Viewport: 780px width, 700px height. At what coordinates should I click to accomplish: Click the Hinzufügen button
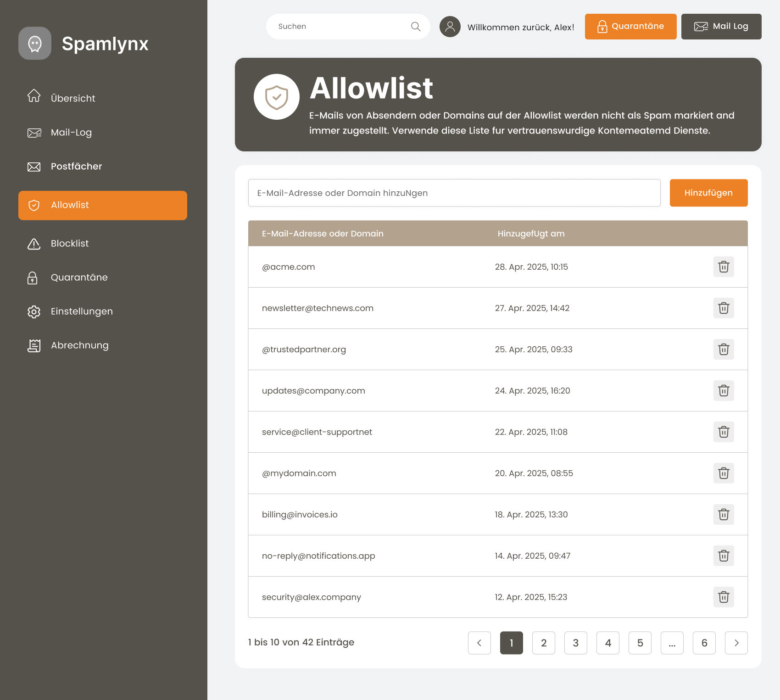[x=709, y=193]
